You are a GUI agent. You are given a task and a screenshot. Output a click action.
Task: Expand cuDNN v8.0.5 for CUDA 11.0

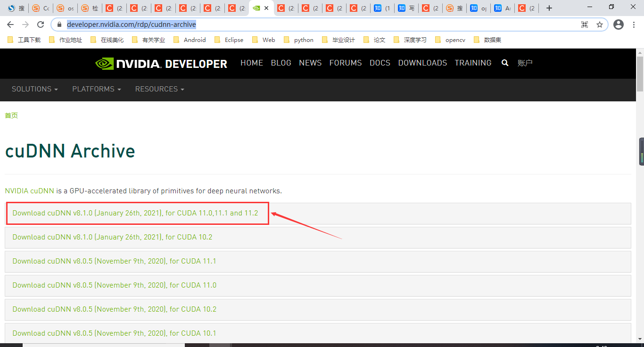point(318,286)
